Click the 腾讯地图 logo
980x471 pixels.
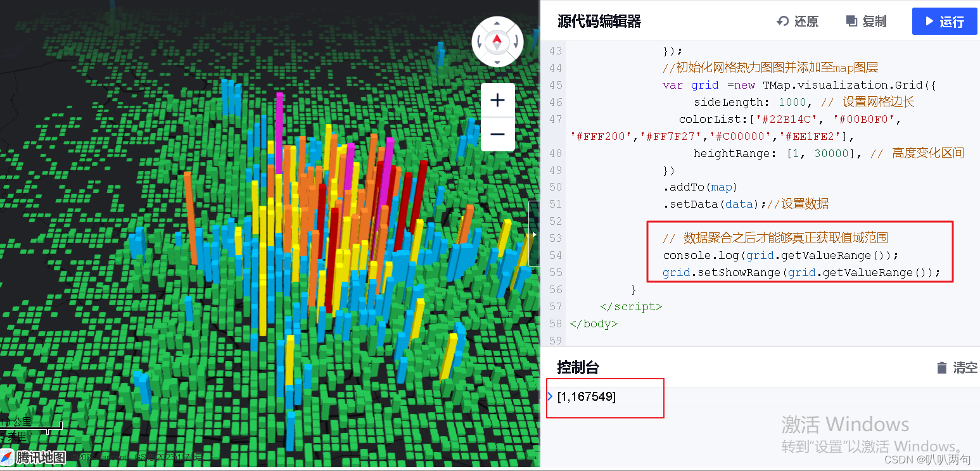point(34,456)
